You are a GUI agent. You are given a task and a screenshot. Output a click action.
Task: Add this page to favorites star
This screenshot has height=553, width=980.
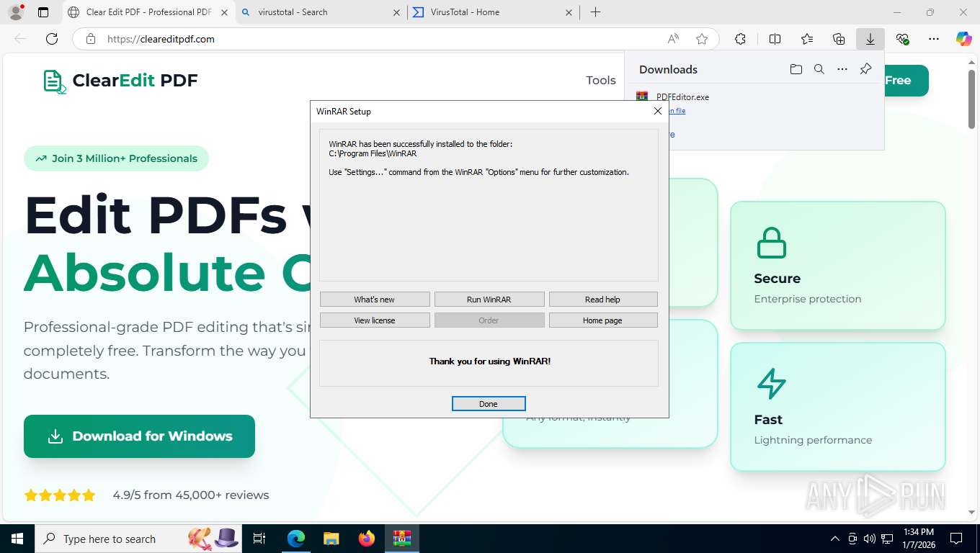702,39
